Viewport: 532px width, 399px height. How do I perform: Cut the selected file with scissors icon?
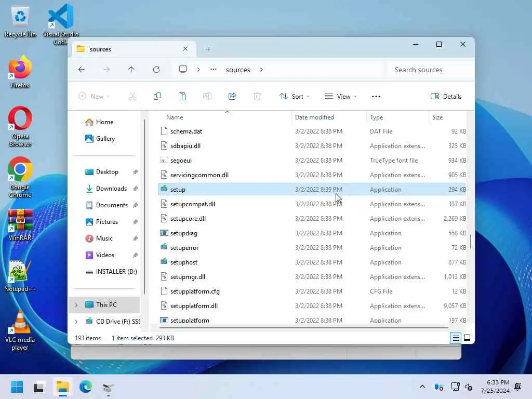click(x=132, y=96)
